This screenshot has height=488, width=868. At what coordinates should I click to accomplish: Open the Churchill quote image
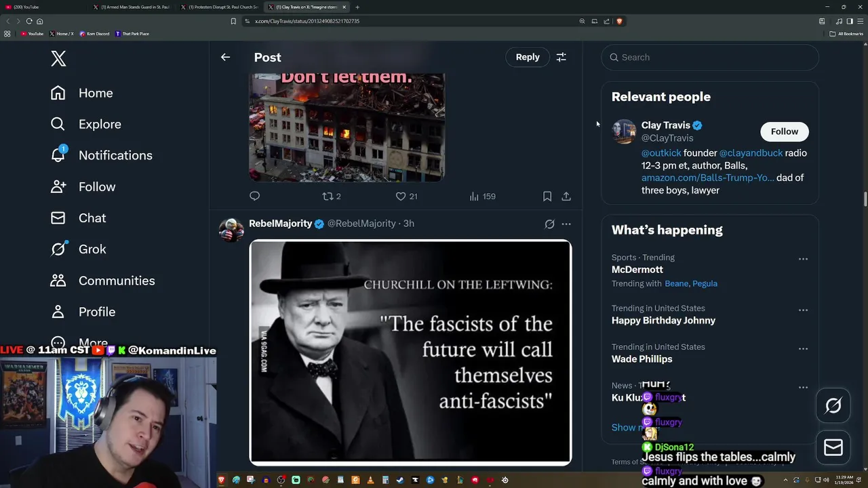pyautogui.click(x=410, y=352)
